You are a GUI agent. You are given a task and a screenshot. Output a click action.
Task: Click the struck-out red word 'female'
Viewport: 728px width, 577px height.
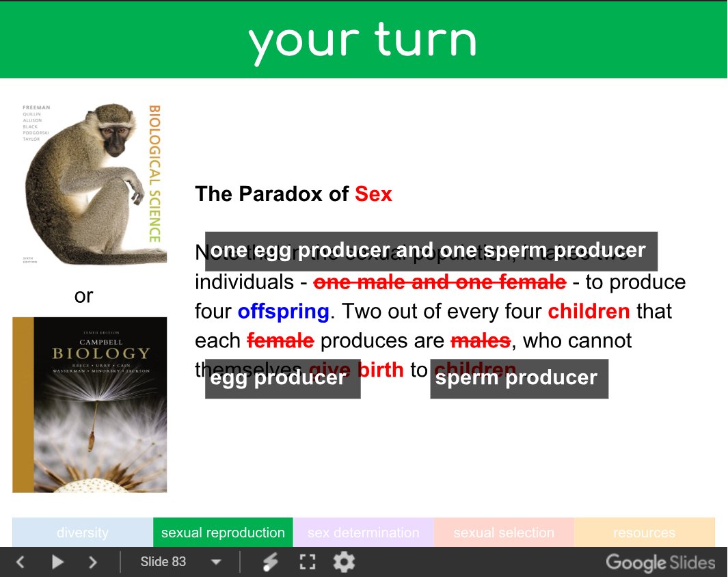(x=280, y=340)
